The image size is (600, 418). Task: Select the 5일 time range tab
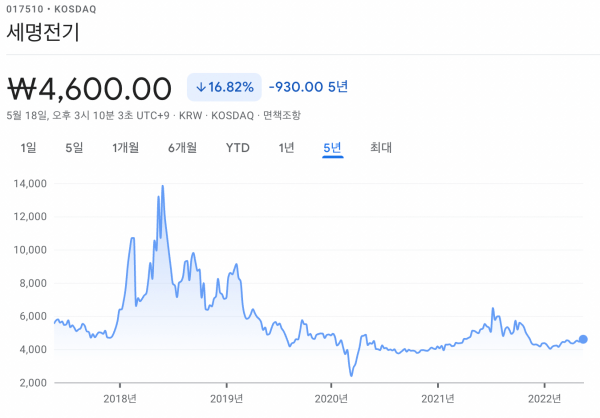74,148
